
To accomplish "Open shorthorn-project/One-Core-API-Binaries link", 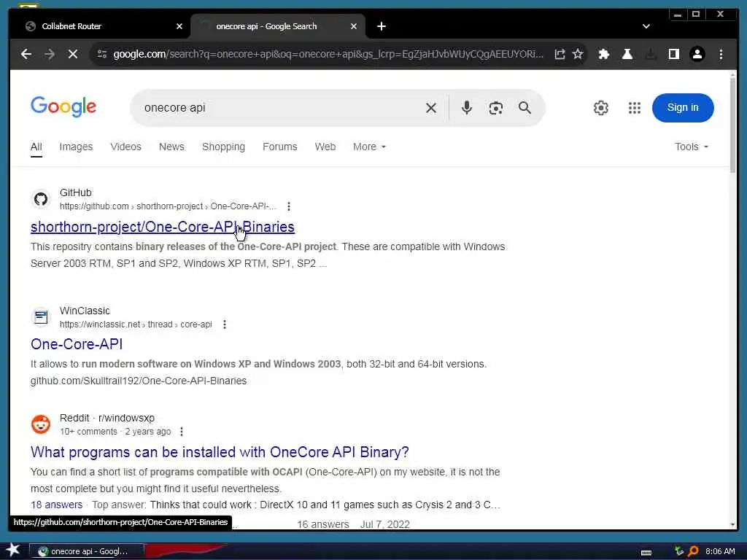I will click(163, 227).
